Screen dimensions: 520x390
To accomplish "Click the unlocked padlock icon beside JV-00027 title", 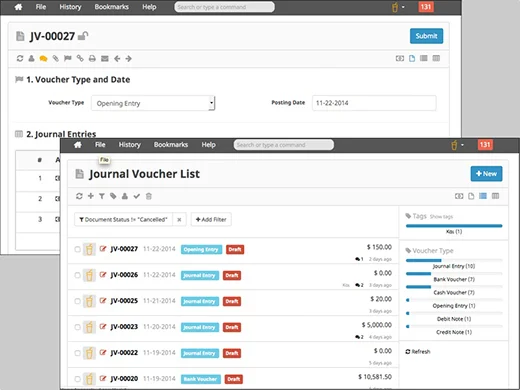I will pyautogui.click(x=83, y=36).
